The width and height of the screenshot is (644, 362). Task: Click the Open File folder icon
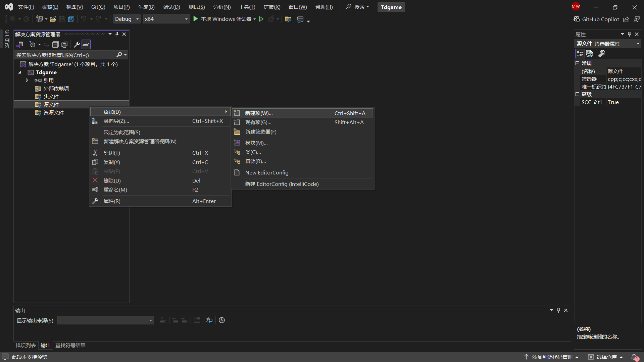pyautogui.click(x=53, y=19)
